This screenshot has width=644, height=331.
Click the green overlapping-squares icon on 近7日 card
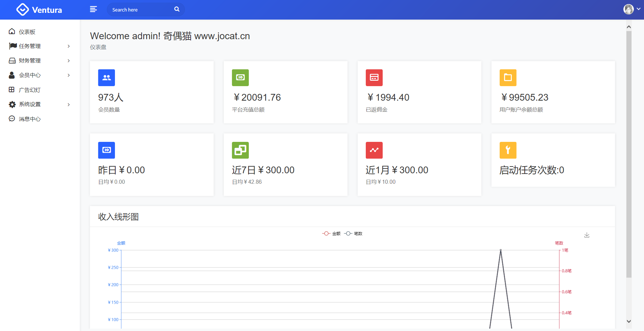[x=240, y=150]
